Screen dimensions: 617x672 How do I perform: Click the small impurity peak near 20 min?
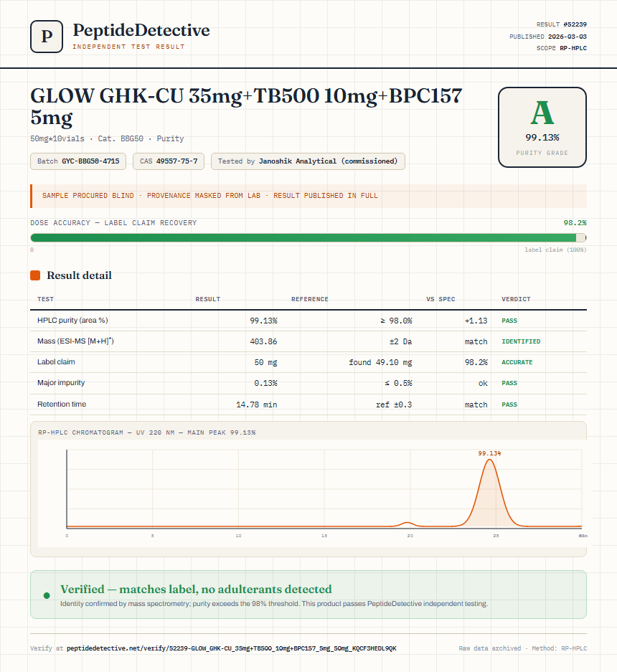click(x=408, y=524)
